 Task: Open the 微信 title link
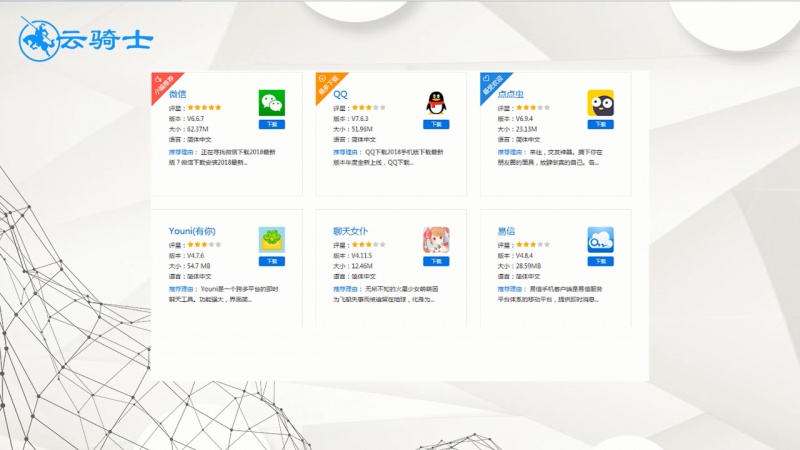tap(178, 94)
